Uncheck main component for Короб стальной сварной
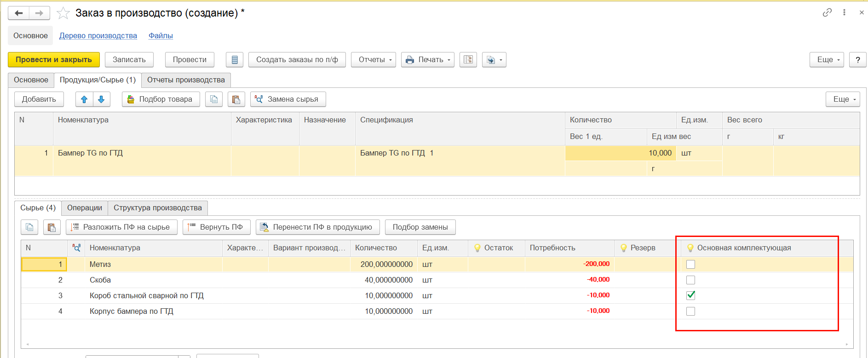The width and height of the screenshot is (868, 358). (x=690, y=295)
